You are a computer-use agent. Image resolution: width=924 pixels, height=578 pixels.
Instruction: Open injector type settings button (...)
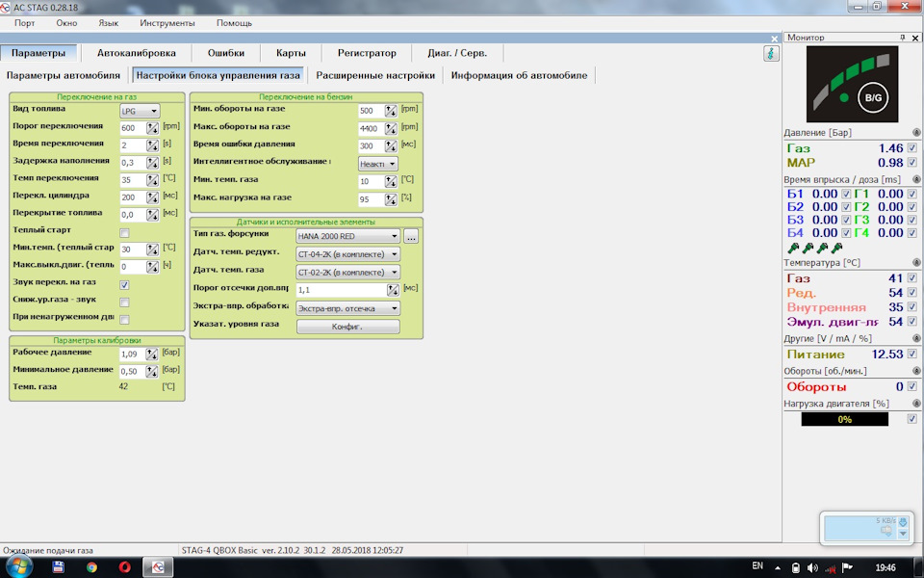click(411, 237)
